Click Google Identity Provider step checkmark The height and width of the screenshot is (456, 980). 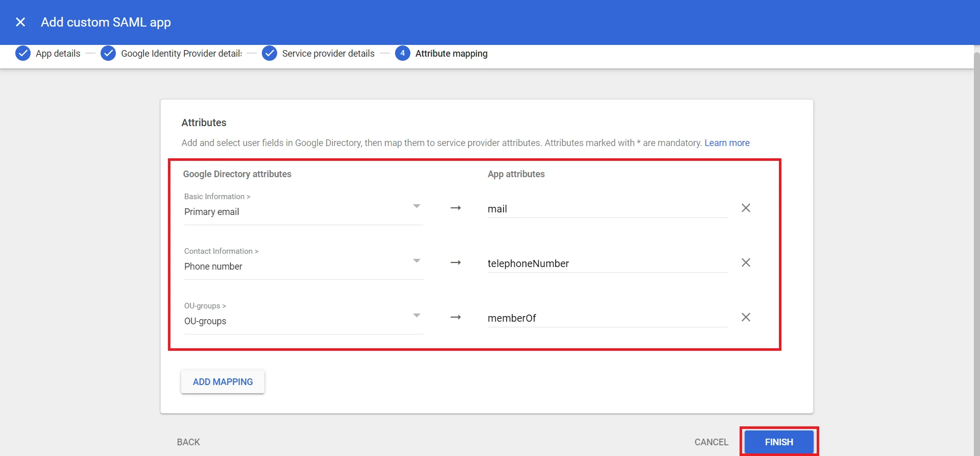pyautogui.click(x=108, y=54)
